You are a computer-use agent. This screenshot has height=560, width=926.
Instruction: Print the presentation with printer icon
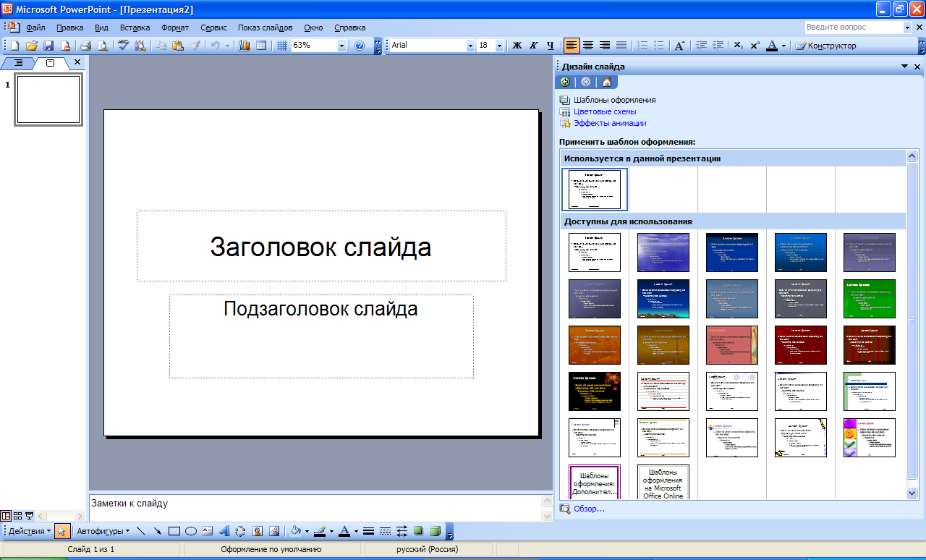coord(85,46)
